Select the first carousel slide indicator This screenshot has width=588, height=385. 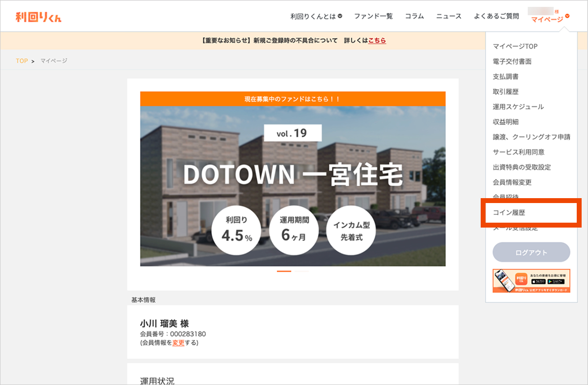pyautogui.click(x=284, y=271)
